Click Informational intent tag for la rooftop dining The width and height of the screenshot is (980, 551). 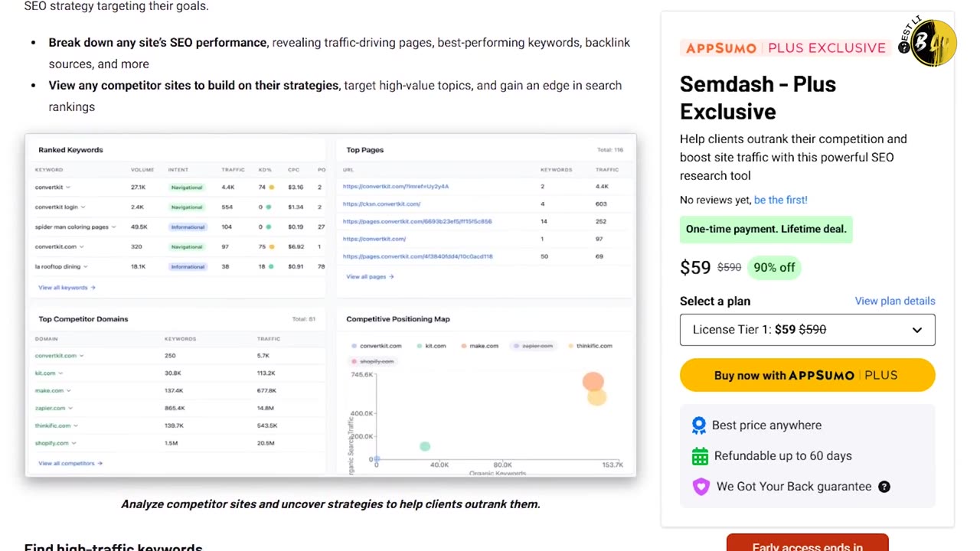pyautogui.click(x=188, y=267)
